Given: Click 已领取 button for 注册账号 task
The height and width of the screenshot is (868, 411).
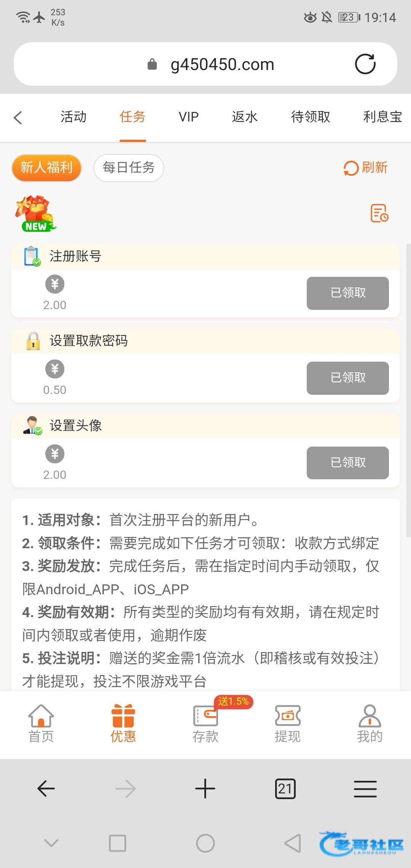Looking at the screenshot, I should [x=347, y=293].
